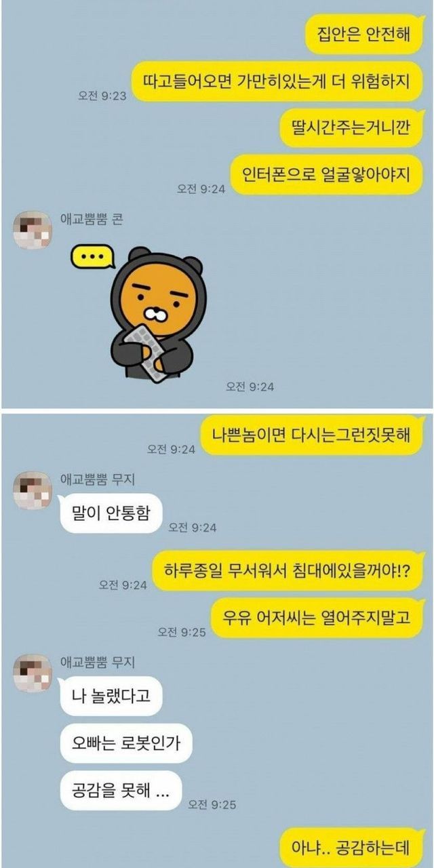Open profile picture beside 나 놀랬다고 message
Image resolution: width=434 pixels, height=868 pixels.
(33, 673)
